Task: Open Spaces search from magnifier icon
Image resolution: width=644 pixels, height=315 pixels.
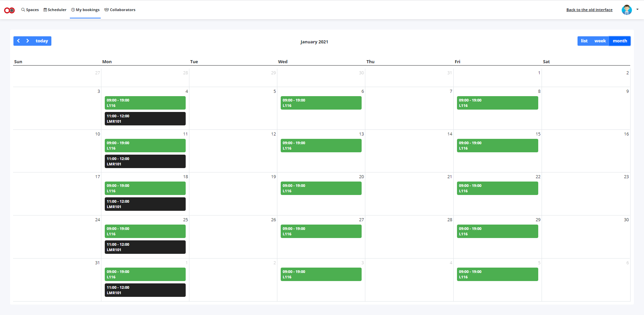Action: [x=23, y=10]
